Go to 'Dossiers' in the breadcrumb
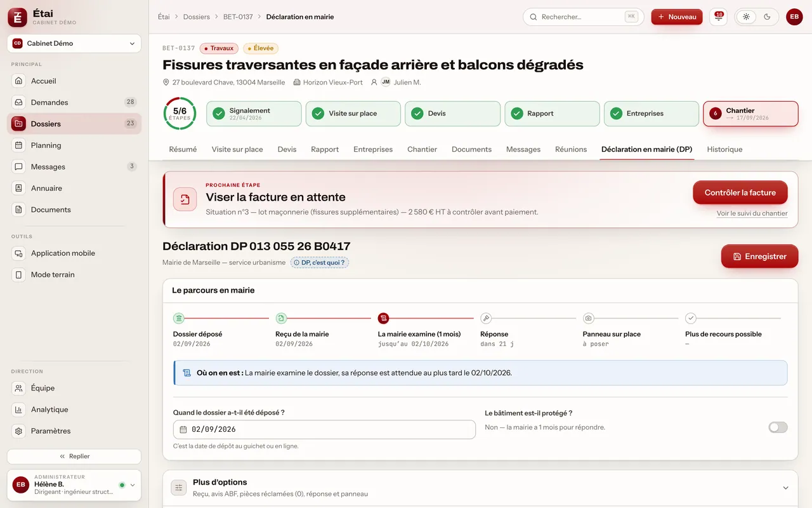Image resolution: width=812 pixels, height=508 pixels. click(197, 17)
